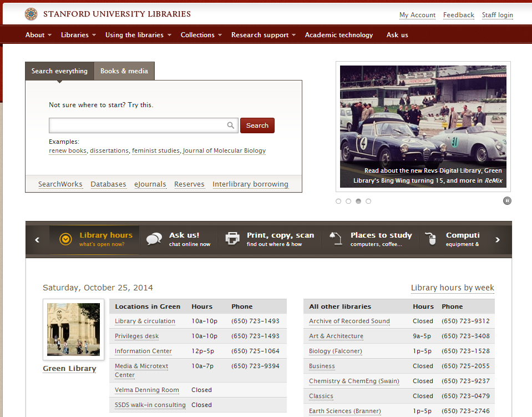Open Velma Denning Room link
This screenshot has height=417, width=532.
[x=146, y=390]
